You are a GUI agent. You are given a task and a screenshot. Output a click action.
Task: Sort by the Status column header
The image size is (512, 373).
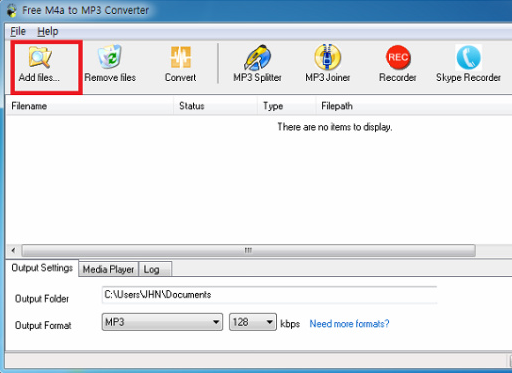[215, 106]
